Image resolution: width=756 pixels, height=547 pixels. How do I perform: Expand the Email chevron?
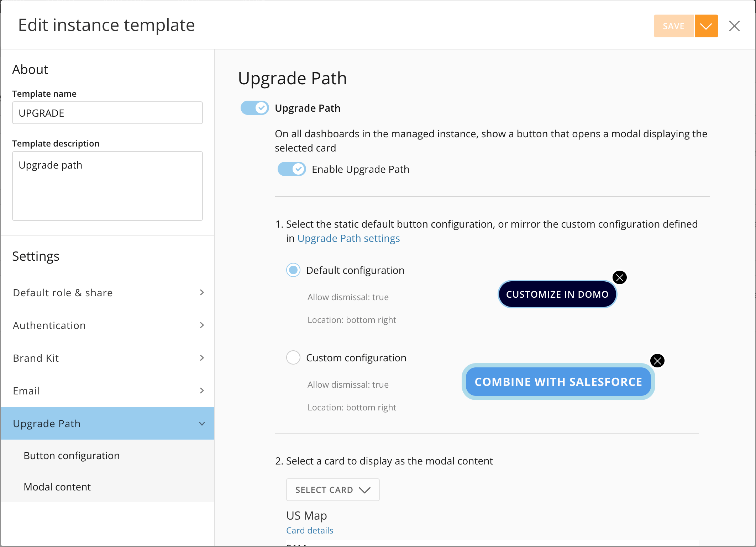202,391
